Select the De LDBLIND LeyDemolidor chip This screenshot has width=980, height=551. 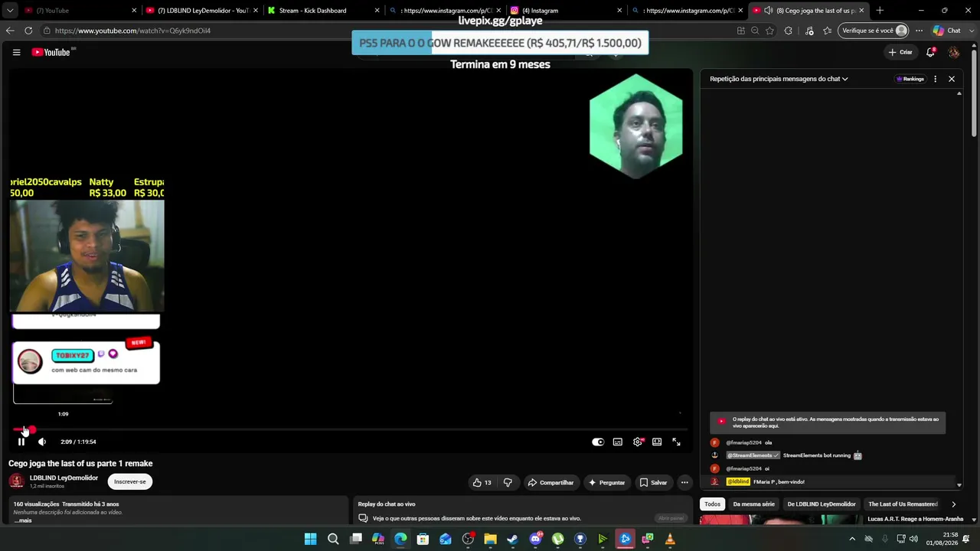822,504
